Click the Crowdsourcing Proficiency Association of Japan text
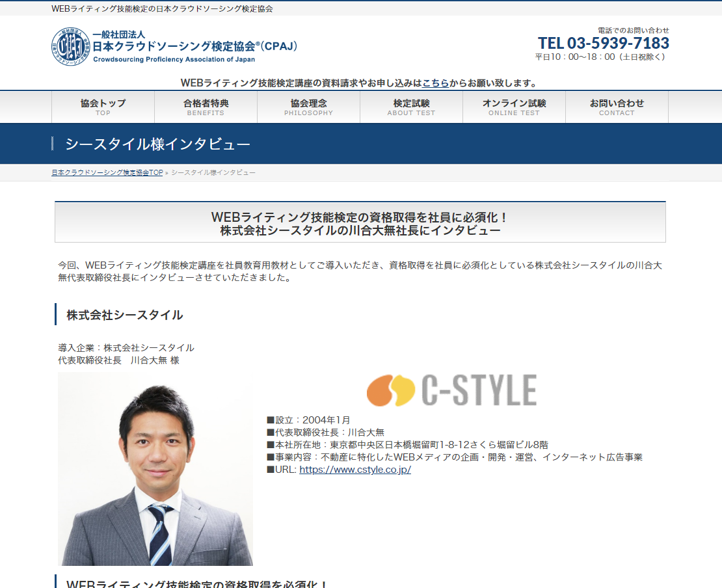The width and height of the screenshot is (722, 588). click(x=174, y=59)
